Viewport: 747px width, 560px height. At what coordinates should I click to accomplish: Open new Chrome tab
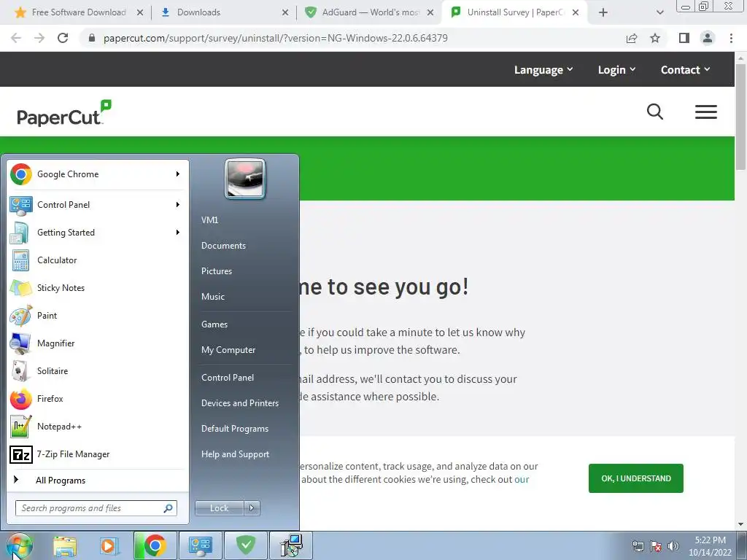[x=603, y=12]
